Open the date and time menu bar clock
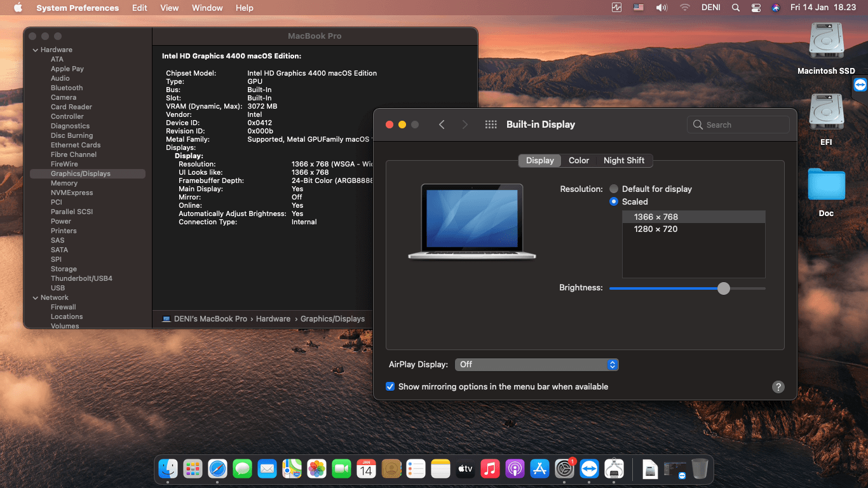The width and height of the screenshot is (868, 488). point(822,8)
